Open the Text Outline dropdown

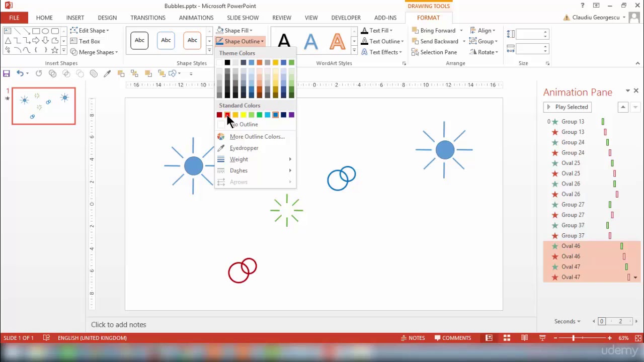(x=382, y=41)
